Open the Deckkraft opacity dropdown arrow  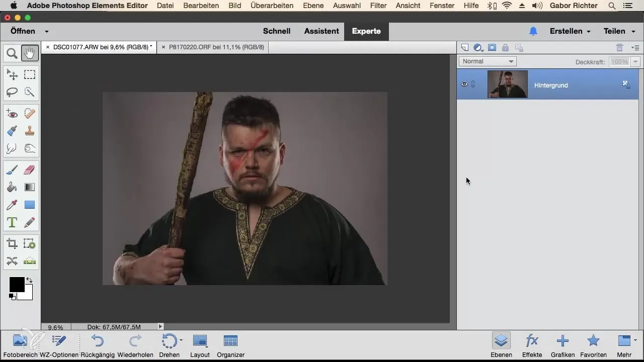point(635,62)
